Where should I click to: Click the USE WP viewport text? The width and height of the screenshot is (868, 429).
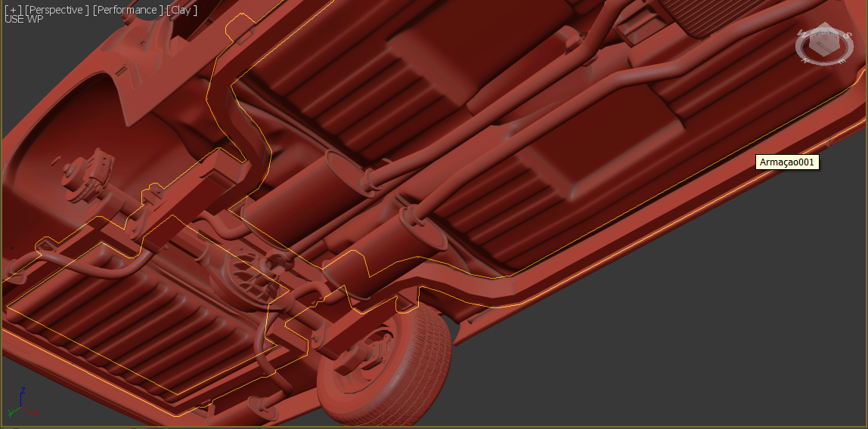tap(23, 20)
